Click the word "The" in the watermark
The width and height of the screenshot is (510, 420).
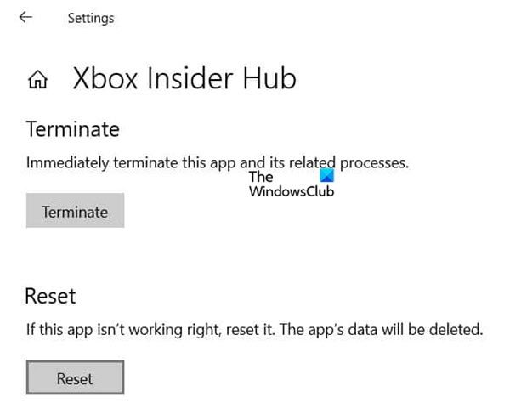262,177
